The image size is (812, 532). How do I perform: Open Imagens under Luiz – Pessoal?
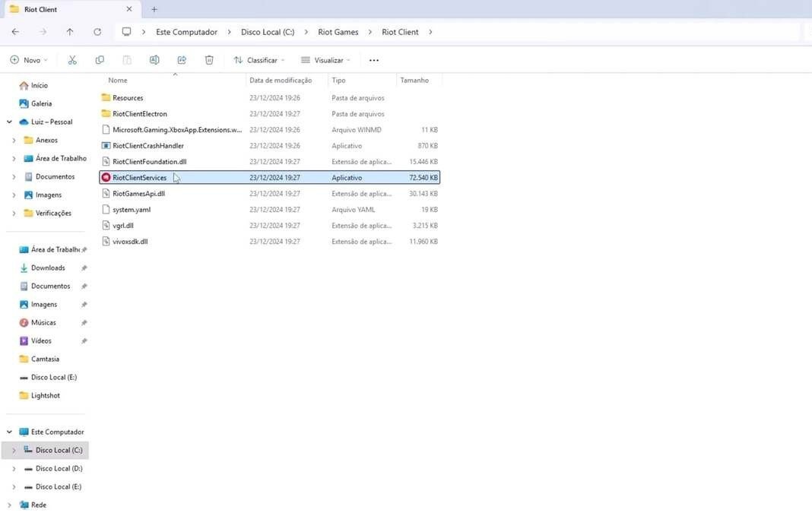coord(43,195)
